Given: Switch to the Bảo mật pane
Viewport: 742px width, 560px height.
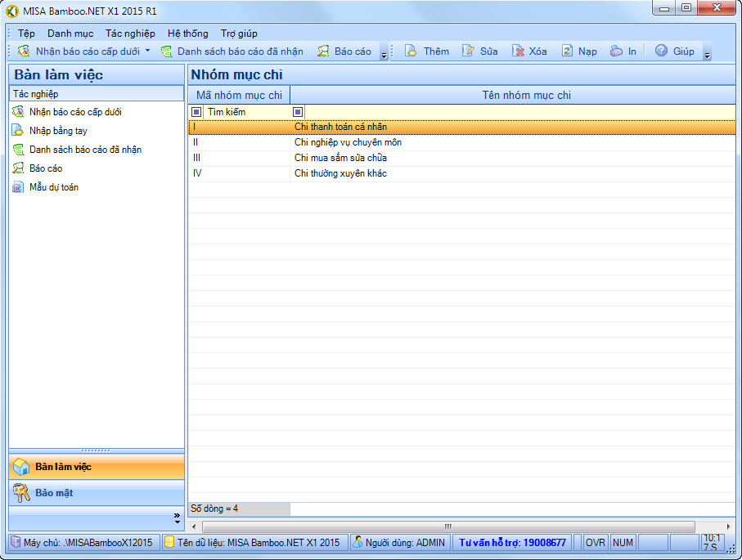Looking at the screenshot, I should (x=97, y=493).
